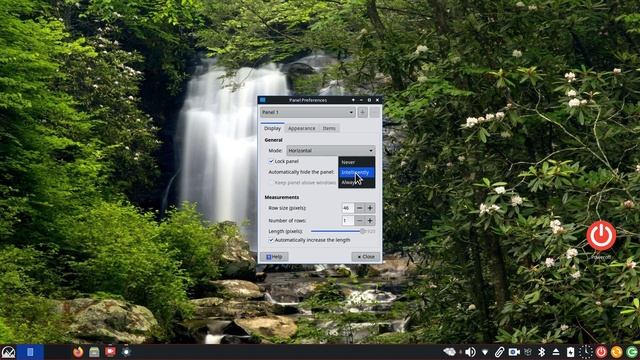Screen dimensions: 640x360
Task: Toggle Automatically increase the length checkbox
Action: pos(271,240)
